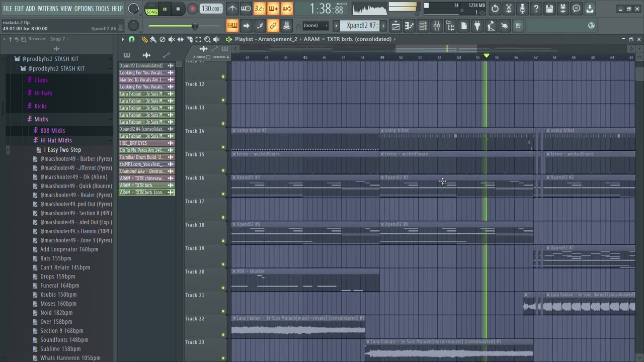
Task: Open the OPTIONS menu
Action: pos(84,9)
